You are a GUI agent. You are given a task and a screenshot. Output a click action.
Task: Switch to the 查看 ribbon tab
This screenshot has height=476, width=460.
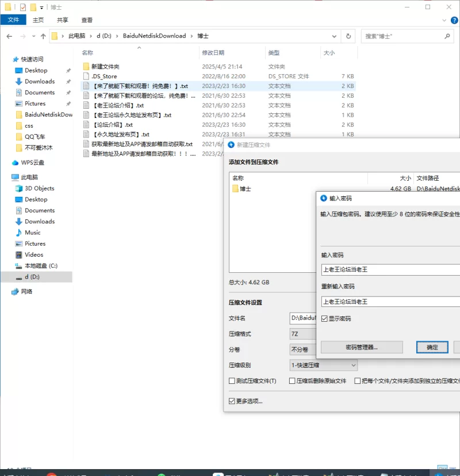click(x=87, y=20)
